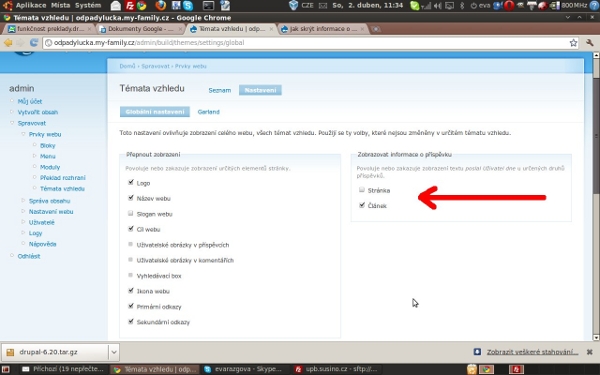Screen dimensions: 600x375
Task: Switch to 'funkčnost překlady' browser tab
Action: point(50,29)
